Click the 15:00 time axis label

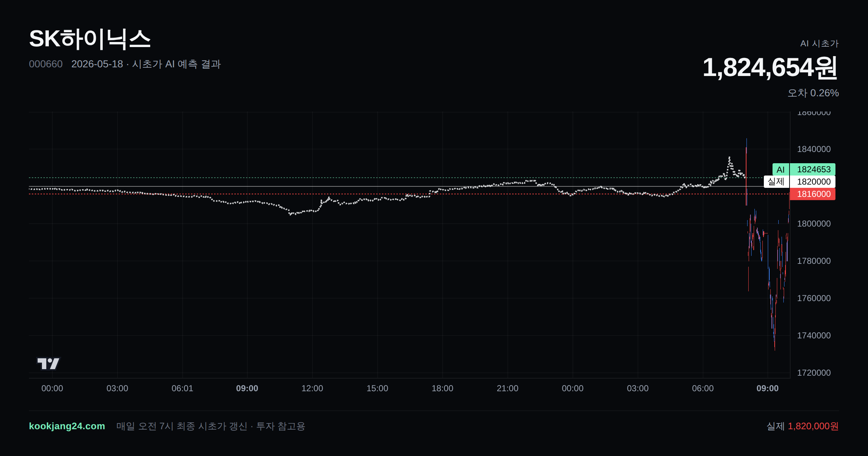pyautogui.click(x=377, y=388)
